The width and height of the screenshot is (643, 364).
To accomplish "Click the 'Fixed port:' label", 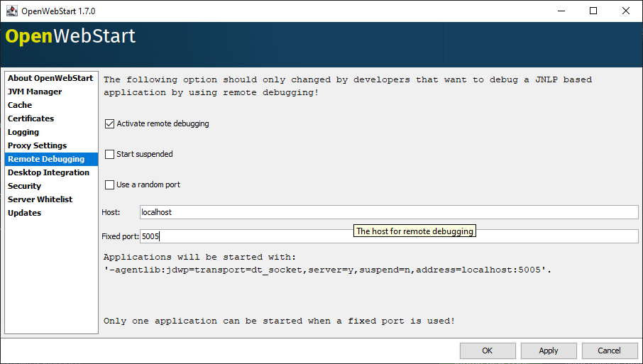I will [120, 236].
